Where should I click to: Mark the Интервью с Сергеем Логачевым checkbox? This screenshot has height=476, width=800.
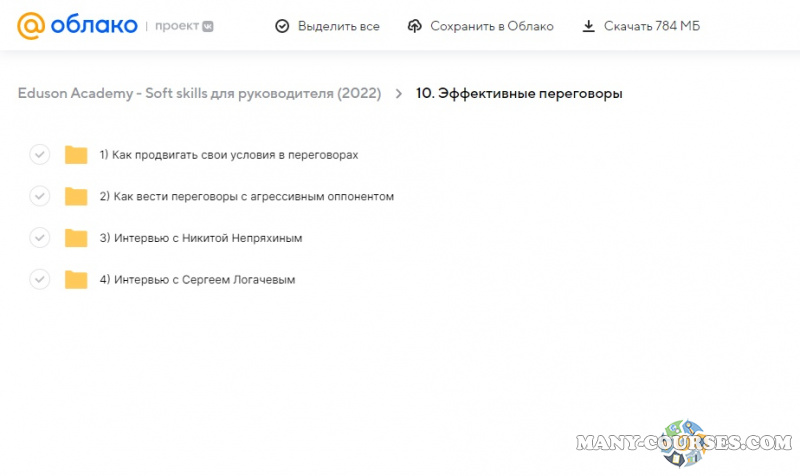coord(40,280)
